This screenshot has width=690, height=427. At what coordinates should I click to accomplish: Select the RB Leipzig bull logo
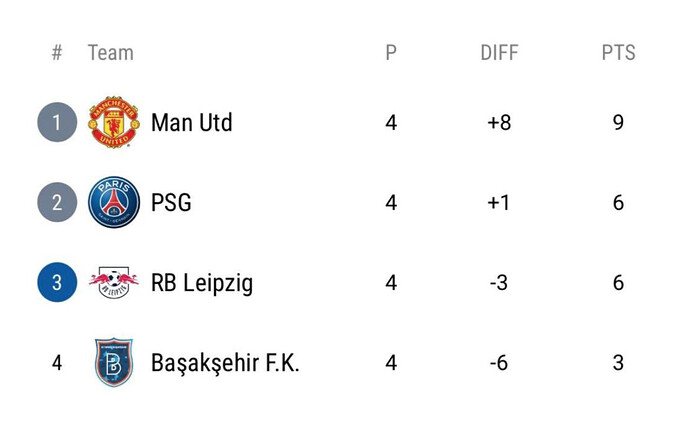click(x=114, y=282)
